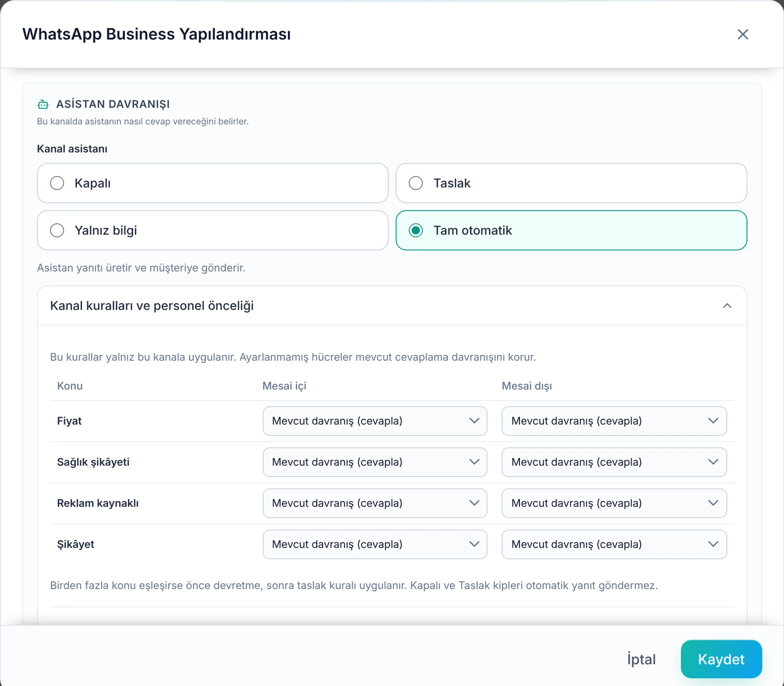Click the Kaydet button
The image size is (784, 686).
pos(721,659)
